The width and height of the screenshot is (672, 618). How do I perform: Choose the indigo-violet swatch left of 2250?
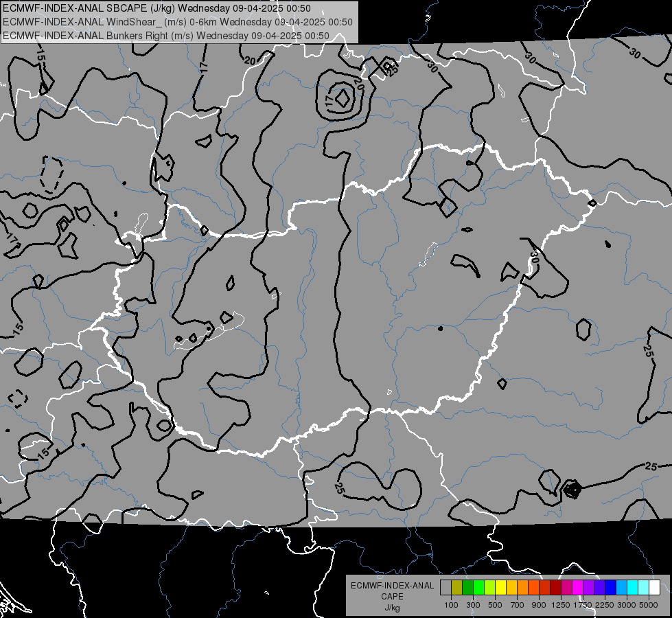click(599, 588)
